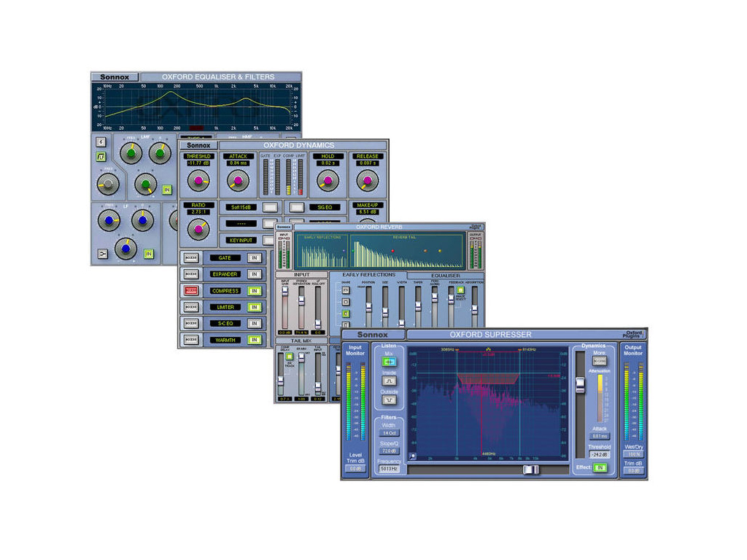Click the red Access button beside Compress
This screenshot has height=560, width=747.
[191, 290]
